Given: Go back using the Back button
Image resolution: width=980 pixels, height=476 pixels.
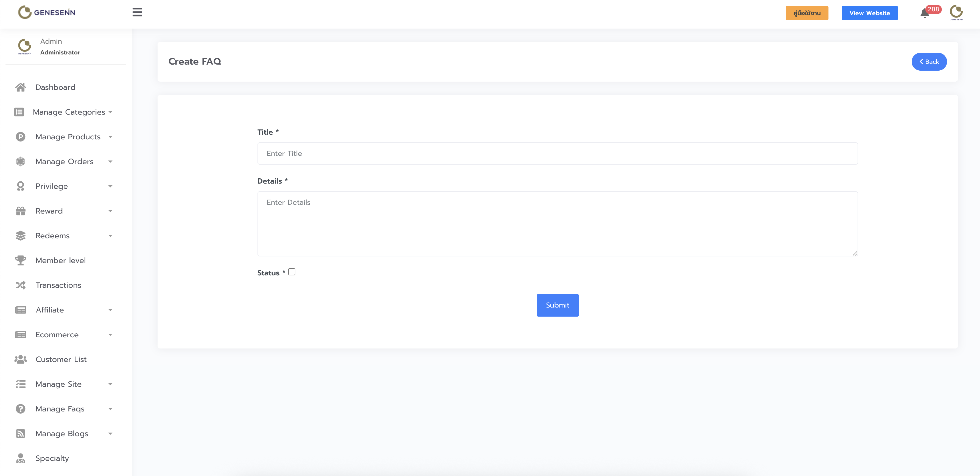Looking at the screenshot, I should tap(929, 62).
